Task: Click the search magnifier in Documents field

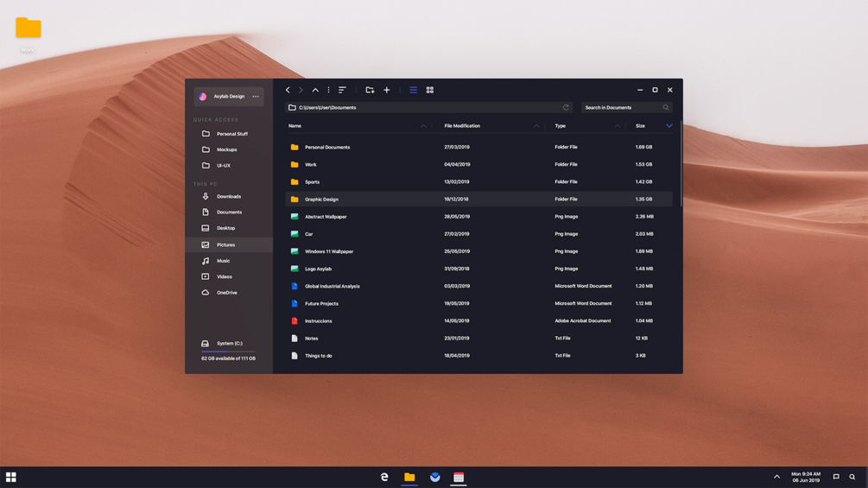Action: point(666,107)
